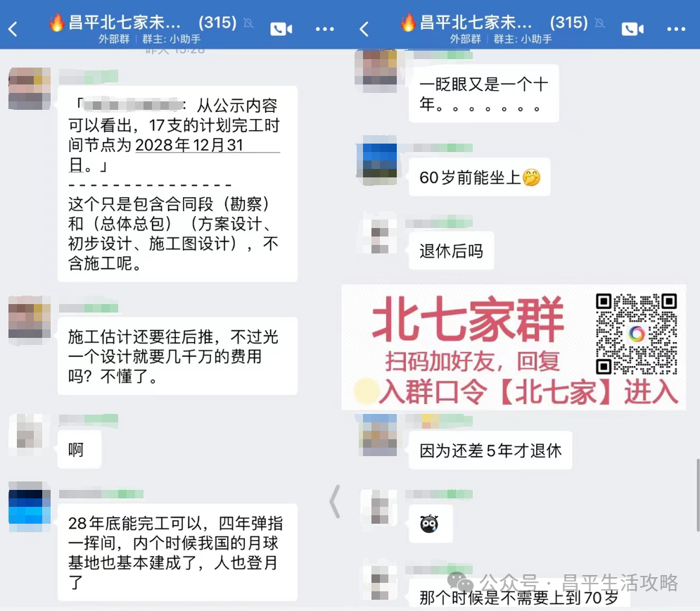The image size is (700, 611).
Task: Tap the message bubble 退休后吗
Action: [452, 251]
